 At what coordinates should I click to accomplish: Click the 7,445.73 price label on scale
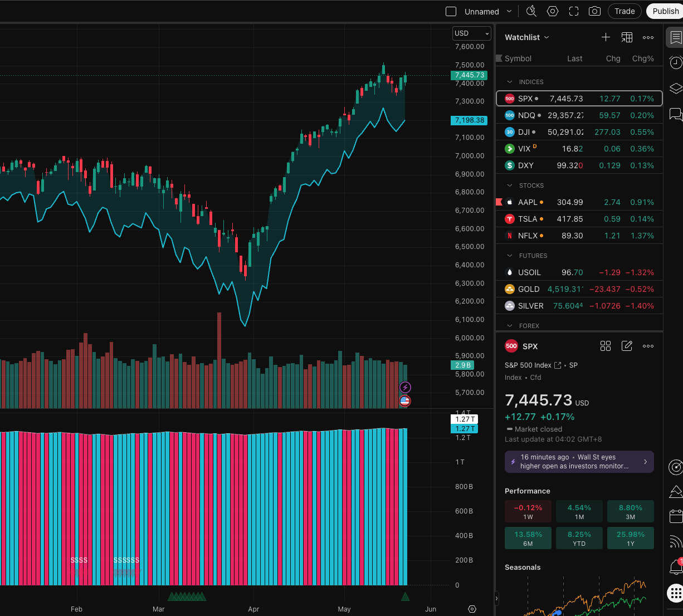[x=469, y=75]
